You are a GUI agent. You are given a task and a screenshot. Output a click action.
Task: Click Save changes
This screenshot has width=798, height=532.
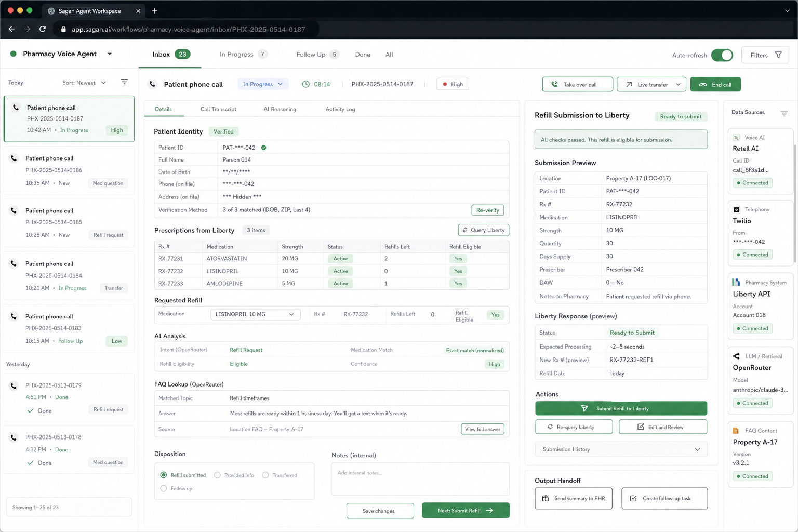[x=380, y=511]
